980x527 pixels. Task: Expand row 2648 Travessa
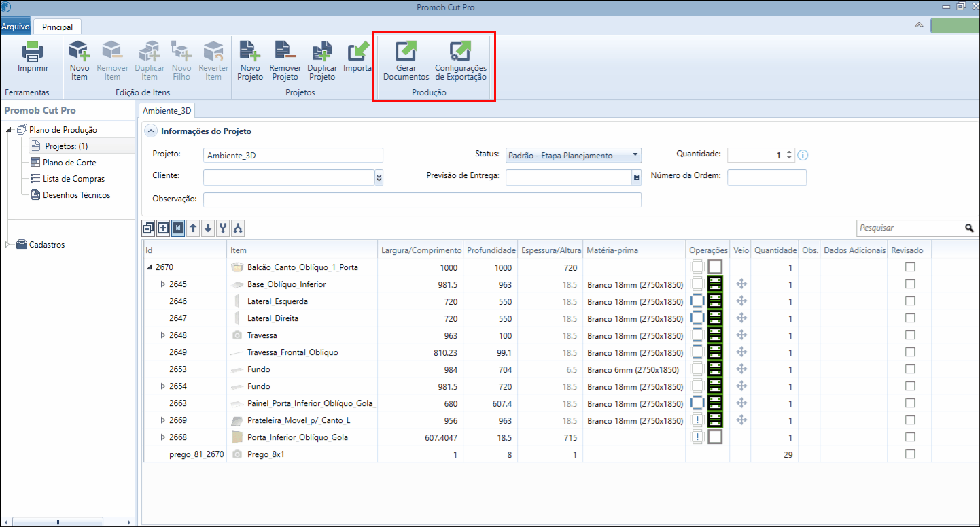[x=162, y=335]
